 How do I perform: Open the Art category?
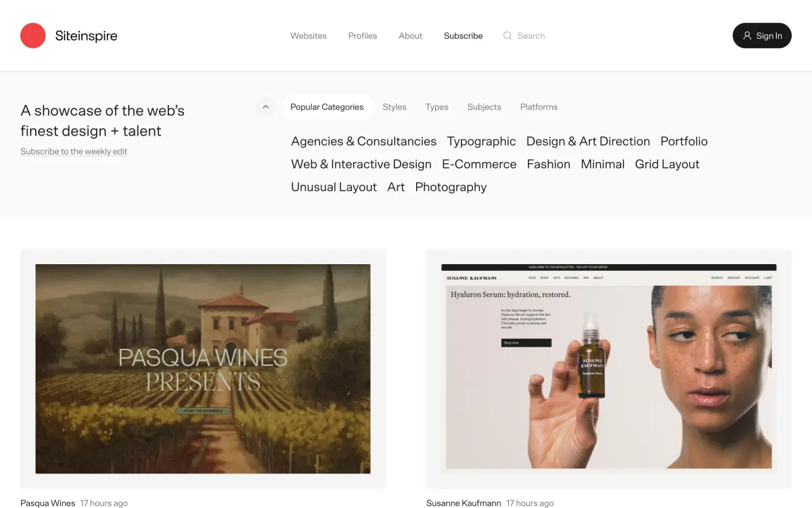[x=396, y=188]
